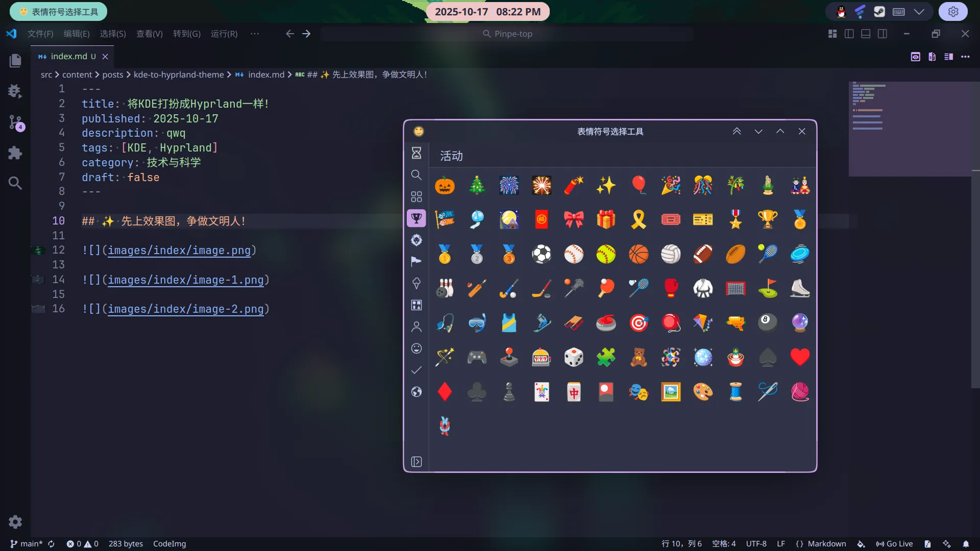Open emoji search with magnifier icon

coord(416,175)
